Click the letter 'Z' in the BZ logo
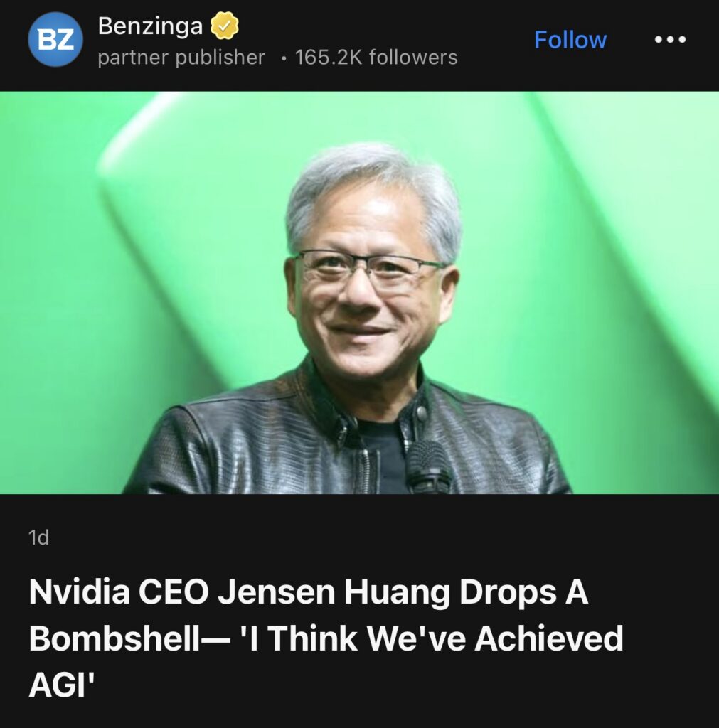The height and width of the screenshot is (728, 719). coord(65,40)
